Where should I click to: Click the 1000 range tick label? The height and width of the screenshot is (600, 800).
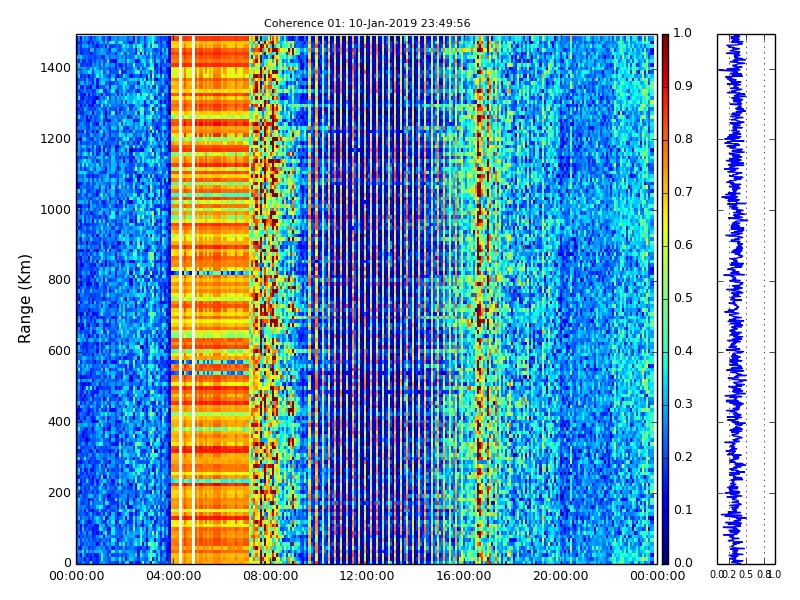coord(56,210)
